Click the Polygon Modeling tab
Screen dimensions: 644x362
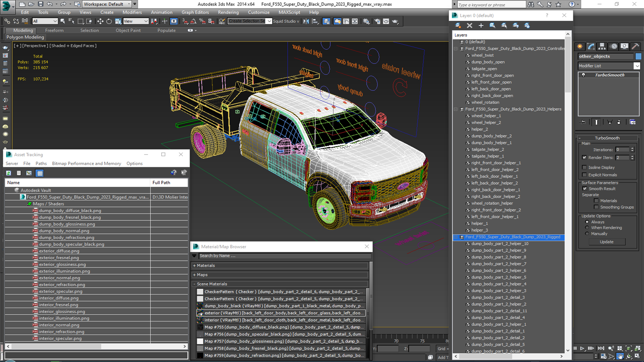(x=25, y=37)
